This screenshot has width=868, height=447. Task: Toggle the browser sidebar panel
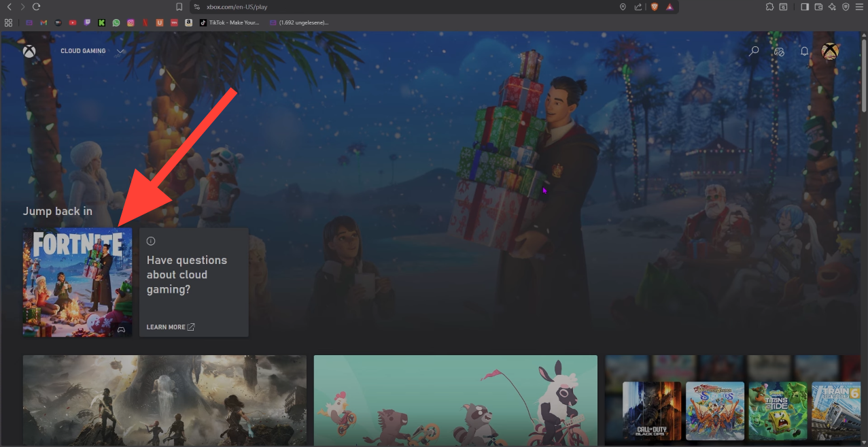tap(805, 7)
